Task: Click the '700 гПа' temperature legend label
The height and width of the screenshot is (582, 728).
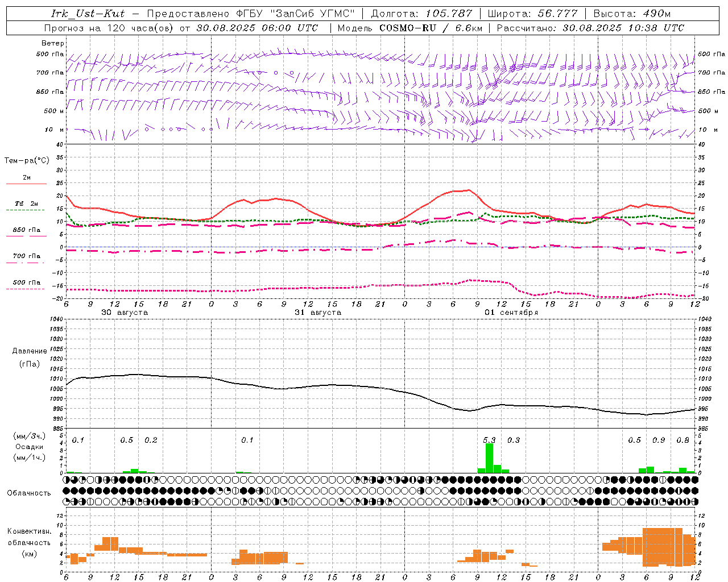Action: tap(27, 256)
